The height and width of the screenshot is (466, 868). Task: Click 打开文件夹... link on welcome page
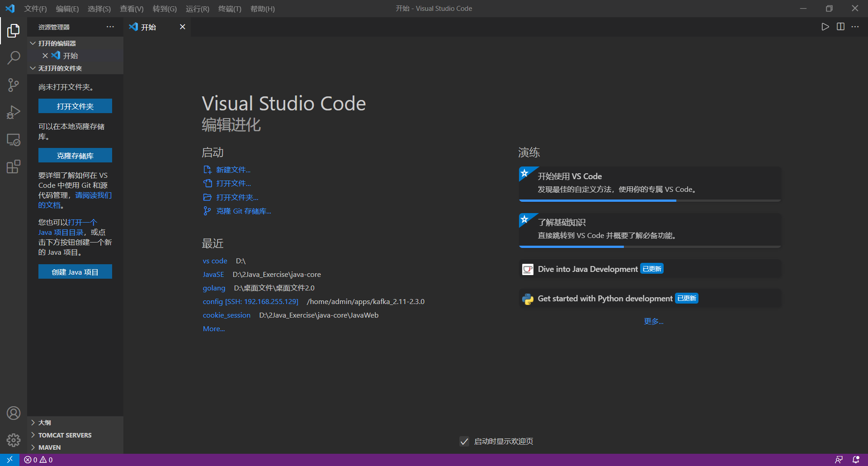click(x=237, y=197)
